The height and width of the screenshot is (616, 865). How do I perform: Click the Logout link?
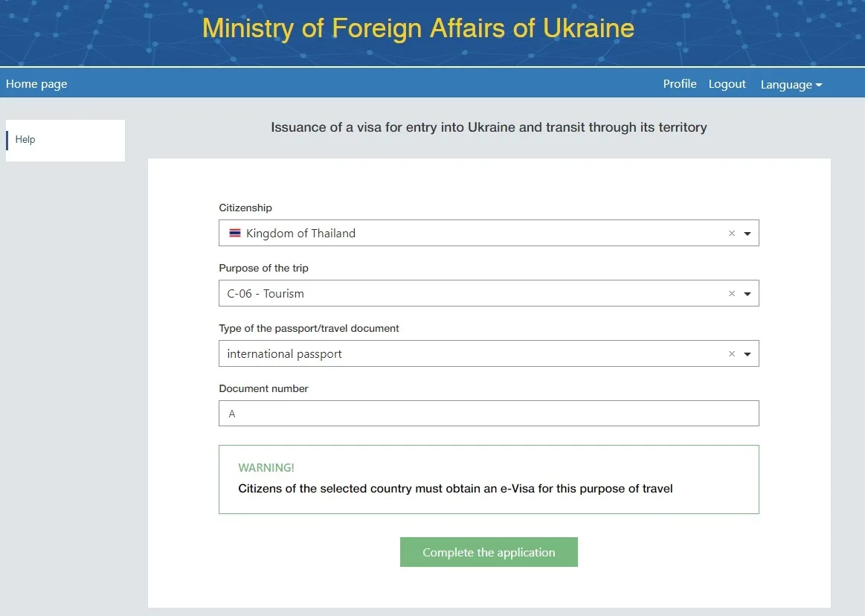tap(727, 84)
